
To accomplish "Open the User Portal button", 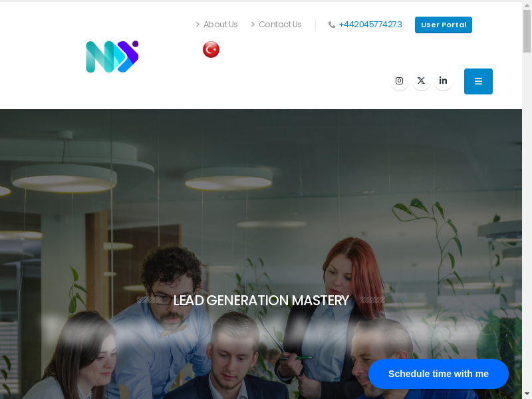I will pos(443,25).
